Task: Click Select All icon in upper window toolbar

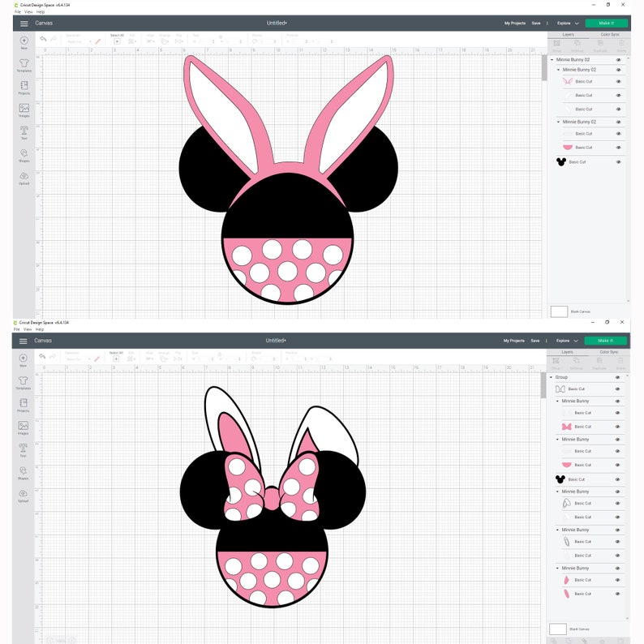Action: 117,41
